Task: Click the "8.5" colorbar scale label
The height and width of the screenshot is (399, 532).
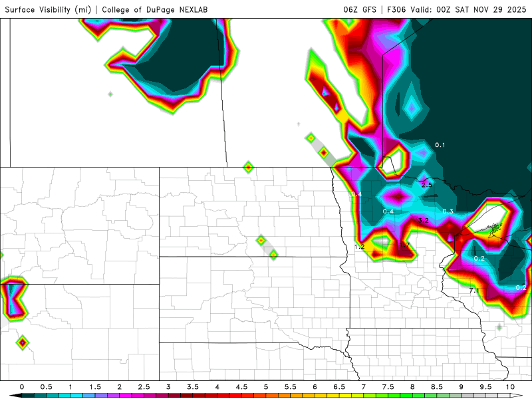Action: [437, 387]
